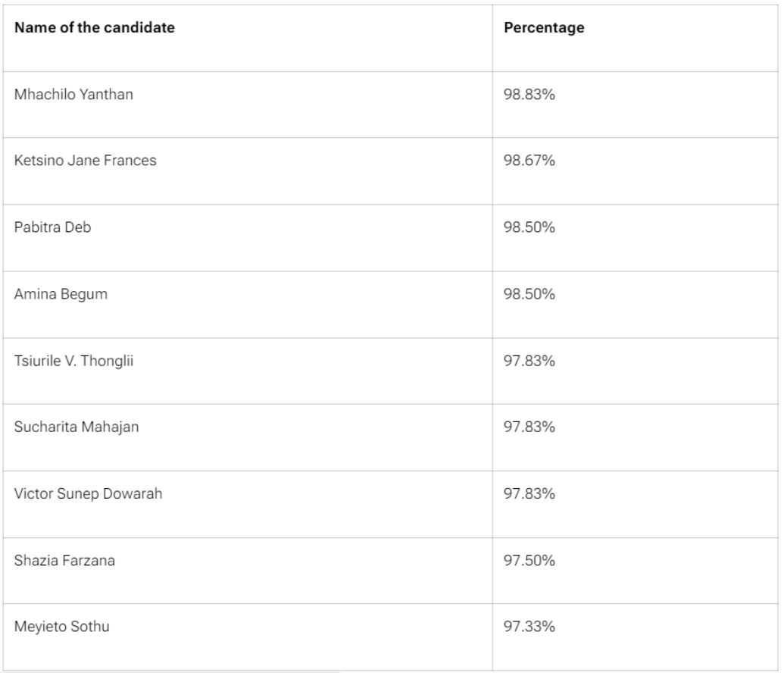Select Amina Begum's 98.50% percentage
784x673 pixels.
click(x=529, y=294)
